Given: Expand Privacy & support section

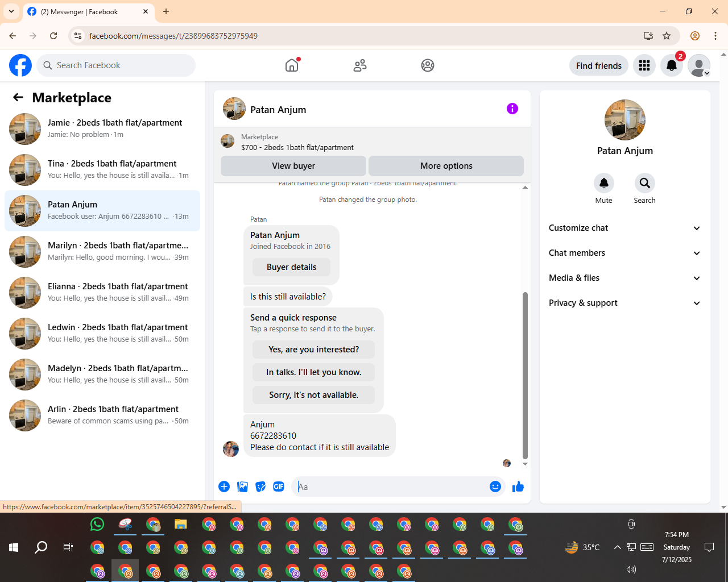Looking at the screenshot, I should point(625,303).
